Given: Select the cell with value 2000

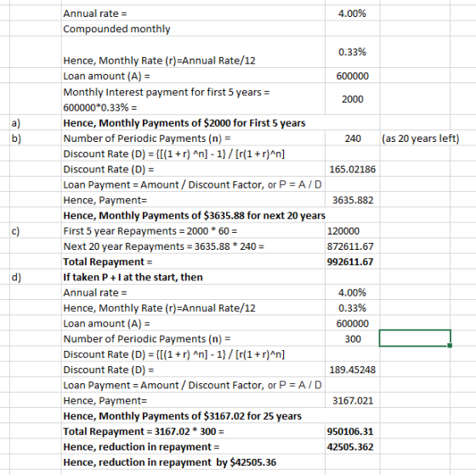Looking at the screenshot, I should pos(353,99).
